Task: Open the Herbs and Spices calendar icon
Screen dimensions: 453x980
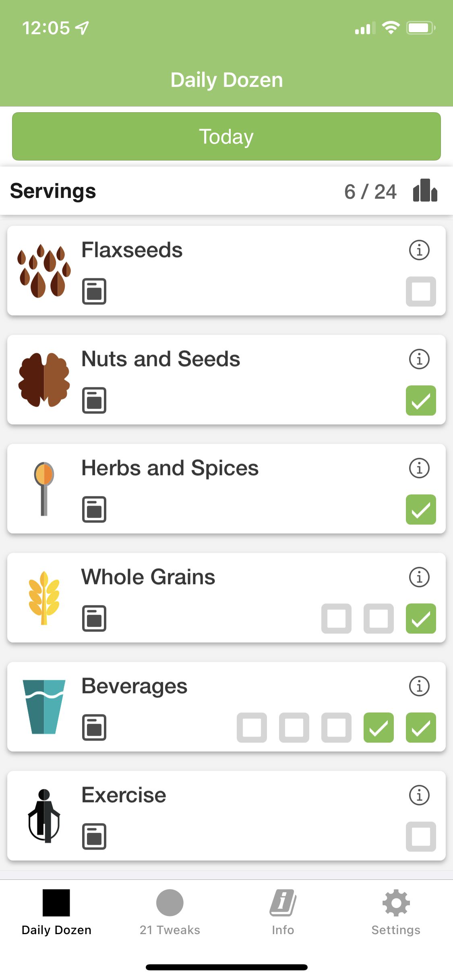Action: [94, 509]
